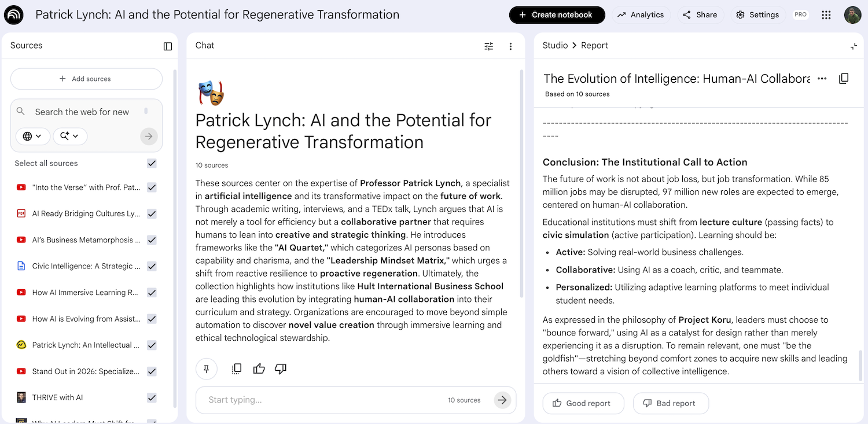868x424 pixels.
Task: Copy the report to clipboard
Action: coord(844,79)
